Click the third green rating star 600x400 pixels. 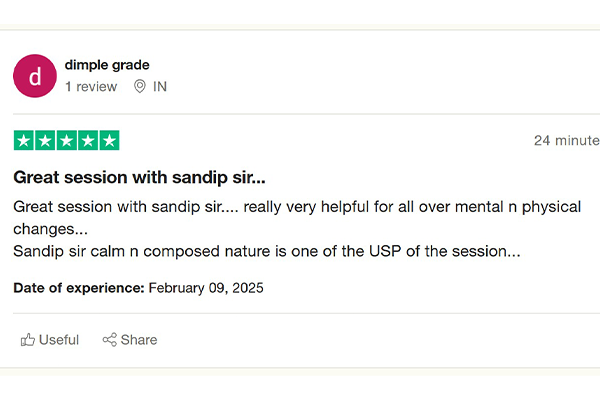[x=66, y=141]
